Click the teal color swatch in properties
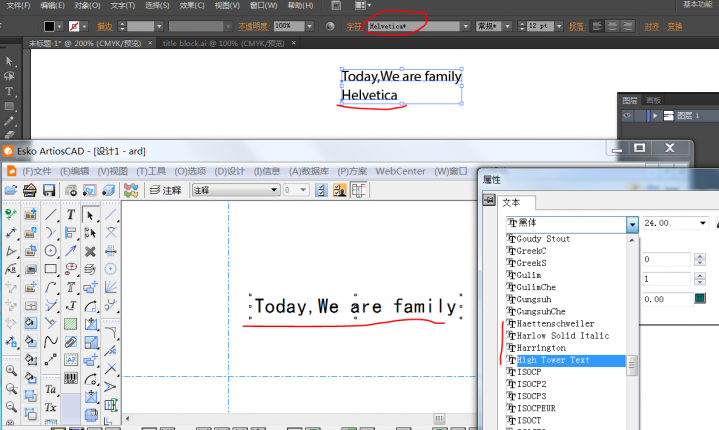This screenshot has width=719, height=430. [x=699, y=298]
